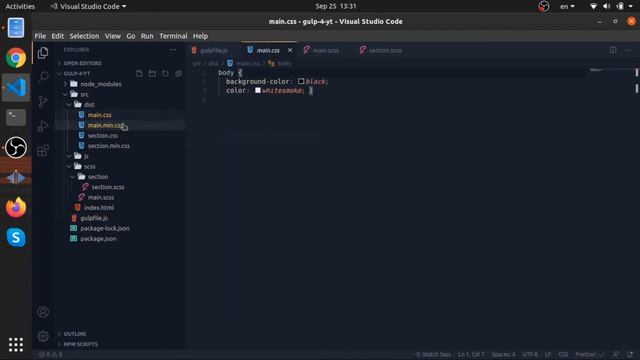640x360 pixels.
Task: Open editor more actions ellipsis
Action: coord(628,50)
